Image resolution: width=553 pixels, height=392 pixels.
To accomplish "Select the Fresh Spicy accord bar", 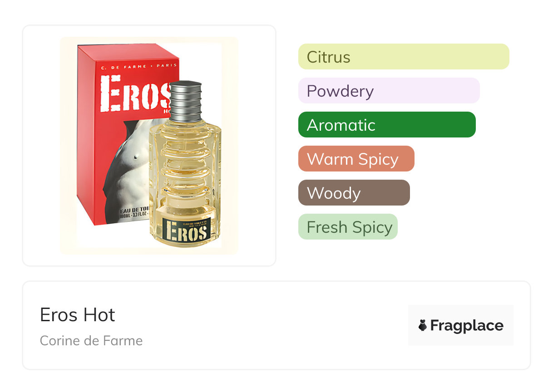I will click(x=348, y=227).
